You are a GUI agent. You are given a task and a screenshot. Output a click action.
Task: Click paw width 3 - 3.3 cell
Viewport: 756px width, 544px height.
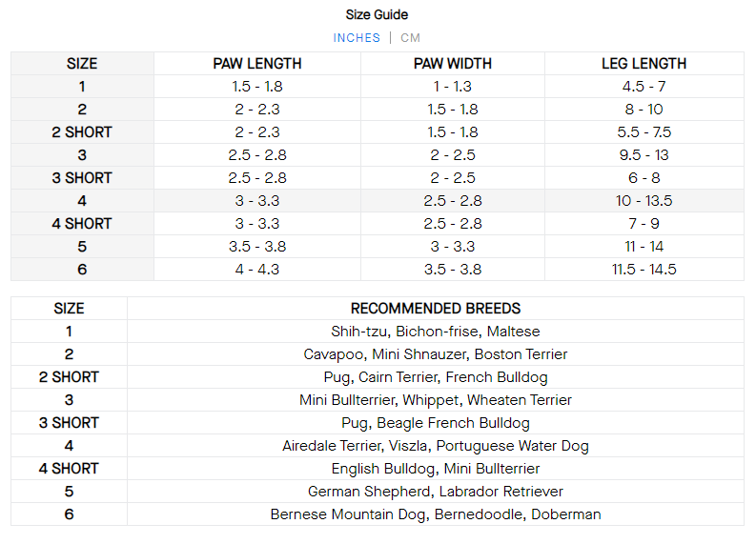pyautogui.click(x=453, y=247)
